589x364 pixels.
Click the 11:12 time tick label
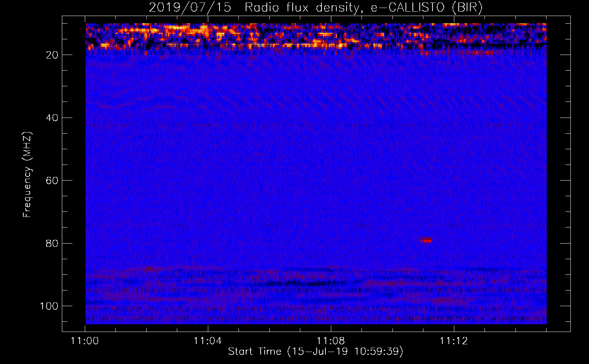[454, 341]
